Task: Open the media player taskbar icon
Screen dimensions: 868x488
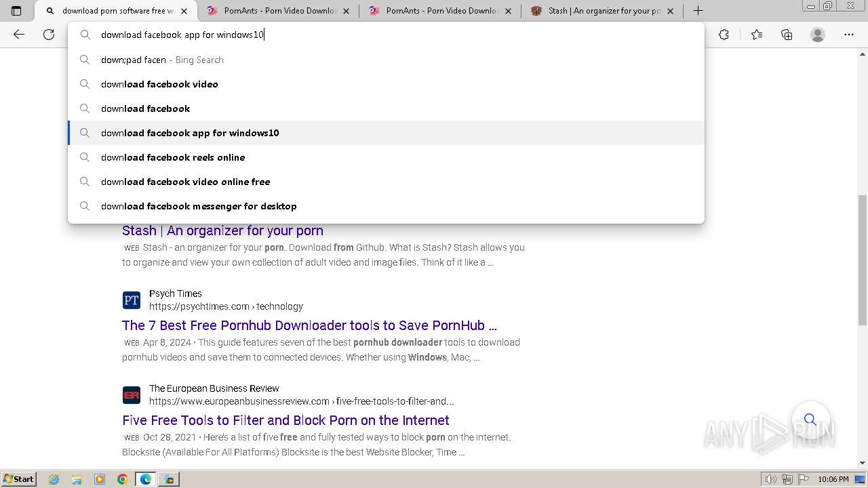Action: tap(100, 479)
